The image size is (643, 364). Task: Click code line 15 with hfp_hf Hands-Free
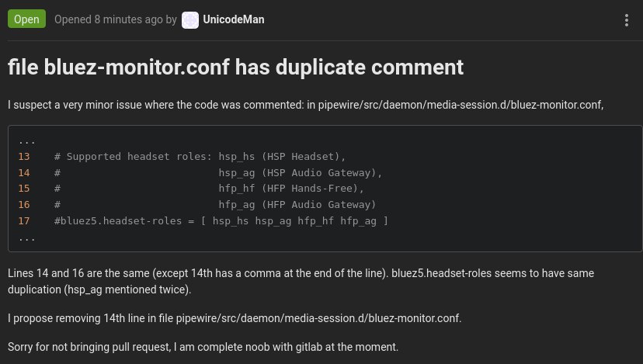coord(209,189)
